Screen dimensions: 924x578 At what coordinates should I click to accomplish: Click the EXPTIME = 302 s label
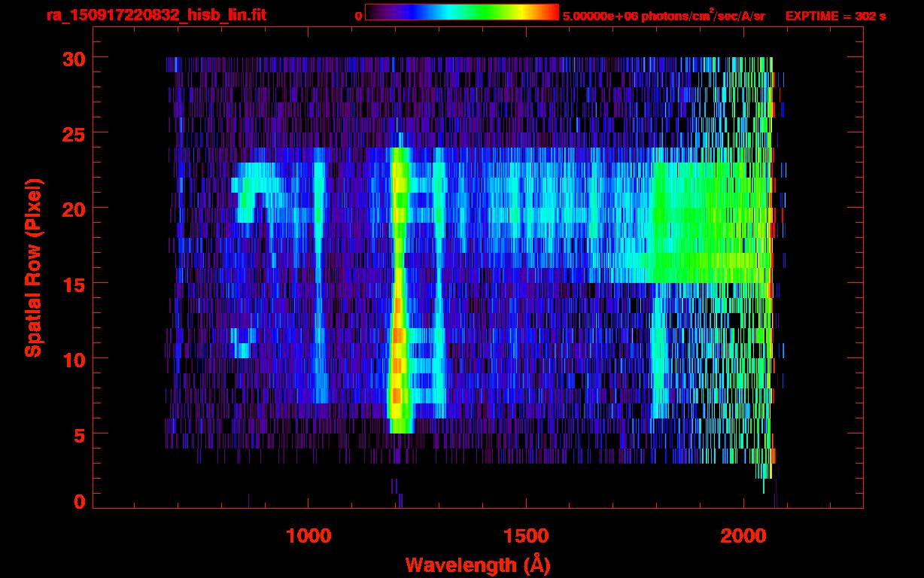(x=835, y=16)
